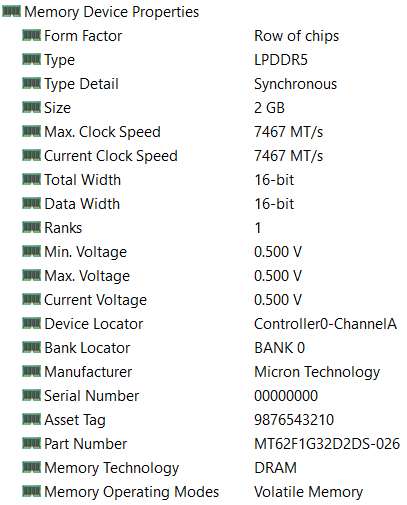Click the Memory Device Properties header icon
Viewport: 407px width, 505px height.
tap(11, 11)
